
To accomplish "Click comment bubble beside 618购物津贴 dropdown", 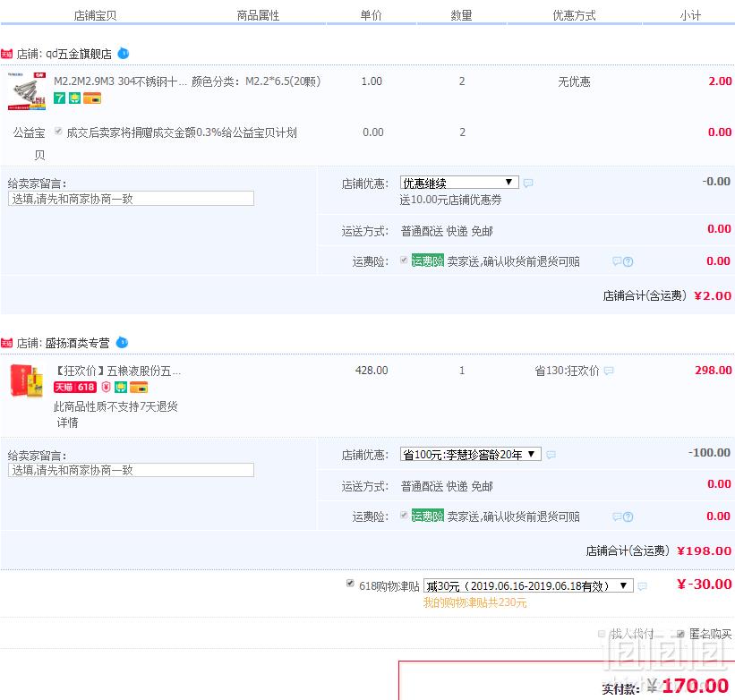I will 642,586.
